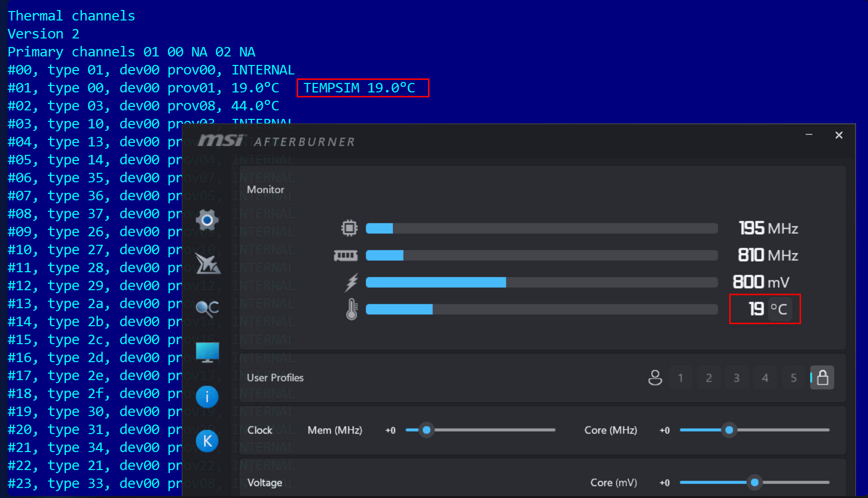Open the OC Scanner magnifier icon
The width and height of the screenshot is (868, 498).
[x=207, y=308]
